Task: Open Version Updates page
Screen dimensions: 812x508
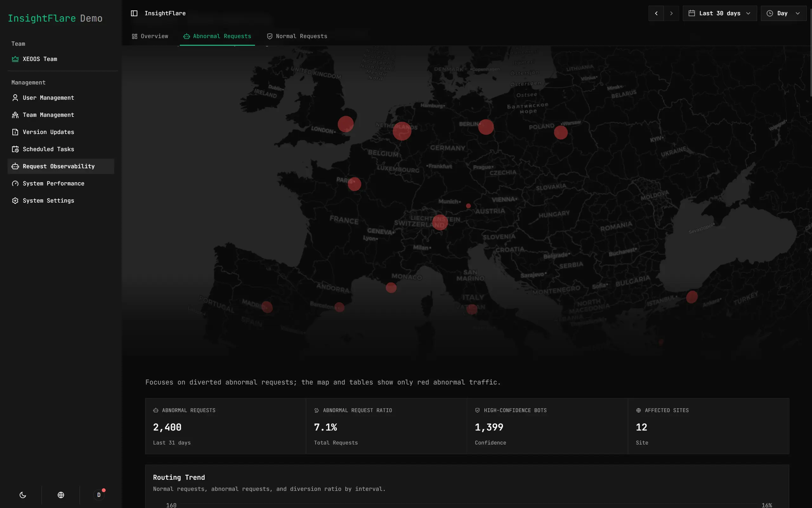Action: point(61,132)
